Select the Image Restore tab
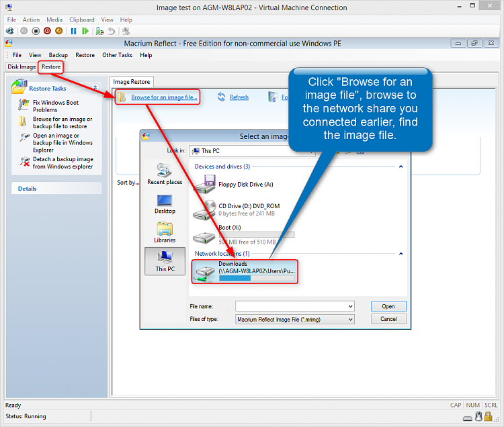Screen dimensions: 504x427 pyautogui.click(x=132, y=82)
